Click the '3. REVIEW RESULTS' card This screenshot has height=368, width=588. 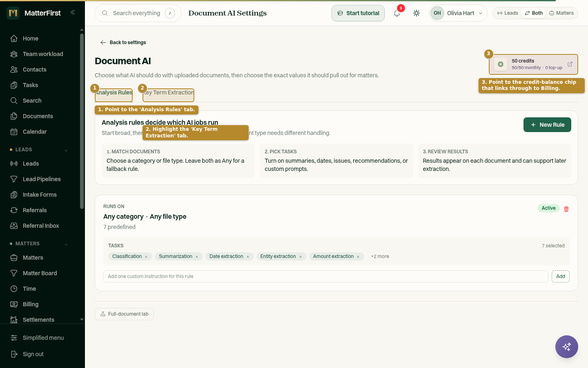point(494,161)
